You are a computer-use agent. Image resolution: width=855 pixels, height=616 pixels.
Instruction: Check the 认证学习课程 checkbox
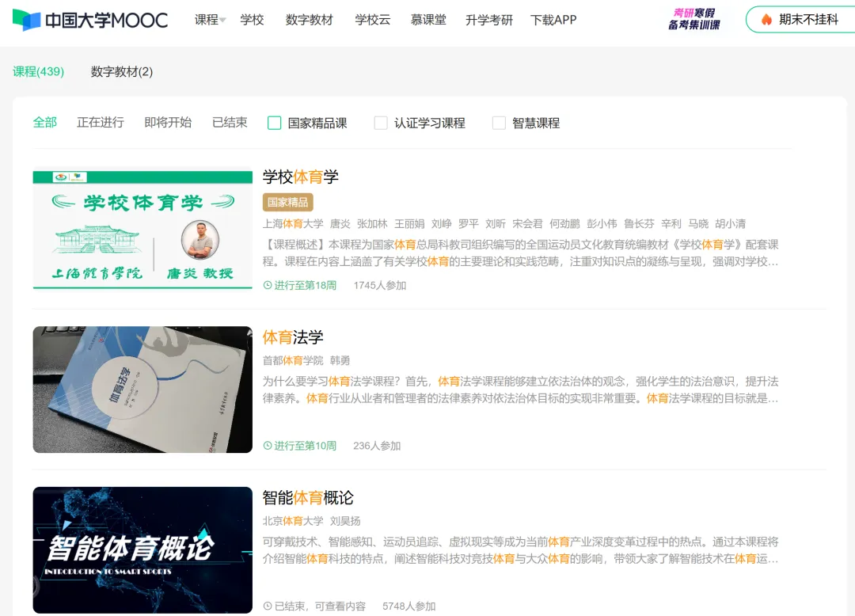pos(381,124)
